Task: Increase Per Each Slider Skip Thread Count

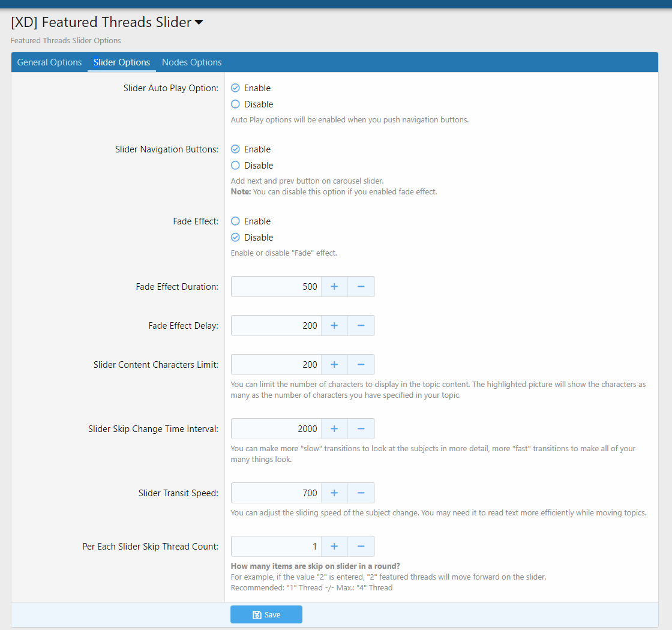Action: click(x=334, y=547)
